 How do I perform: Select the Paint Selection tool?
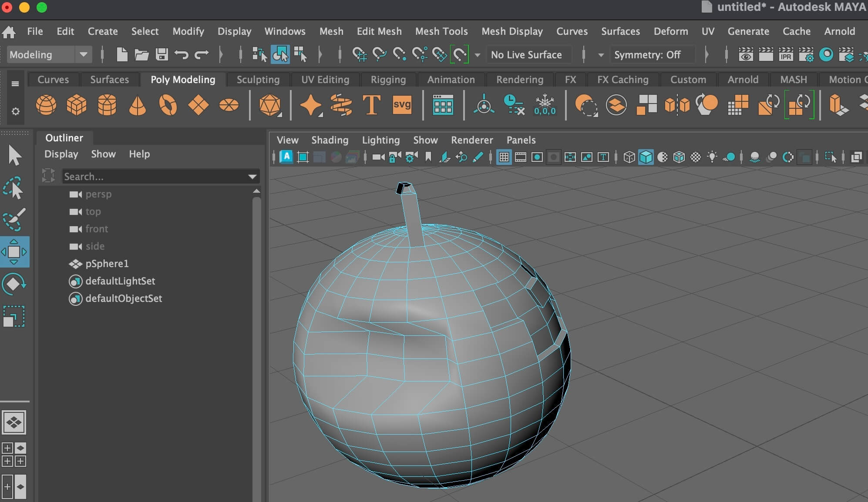(13, 220)
